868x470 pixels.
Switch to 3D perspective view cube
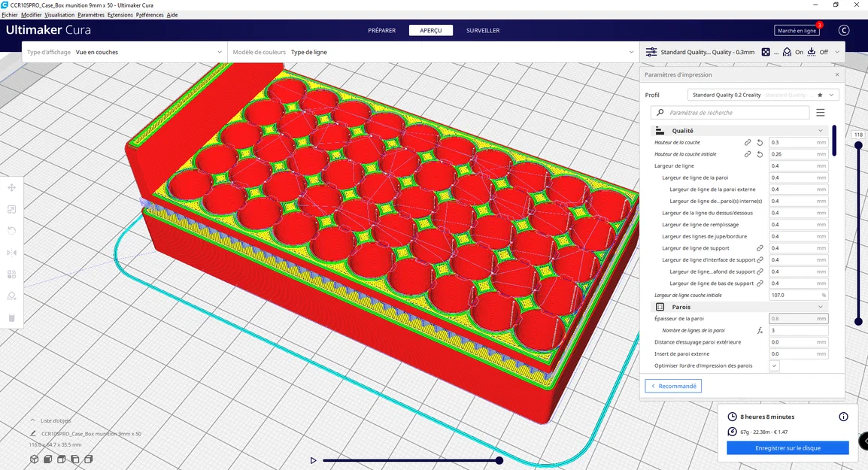click(x=35, y=459)
